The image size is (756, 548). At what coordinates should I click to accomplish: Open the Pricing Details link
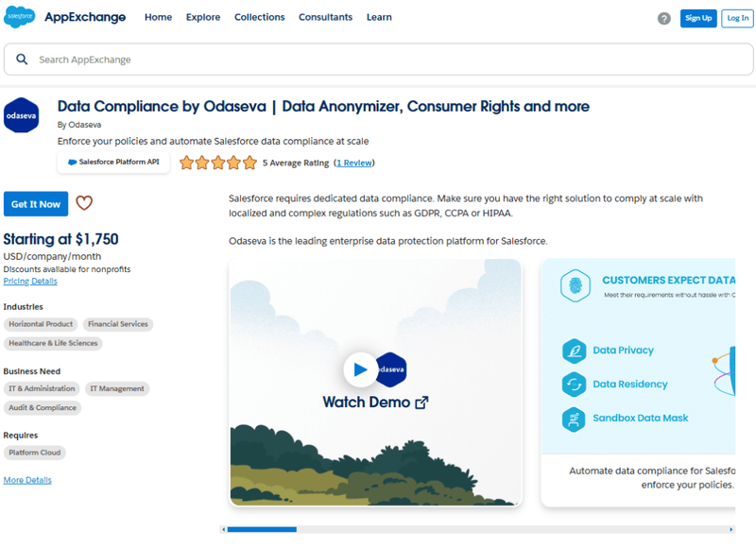30,281
